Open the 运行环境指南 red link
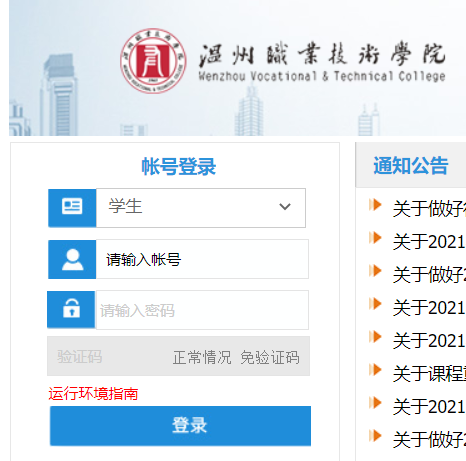The image size is (466, 461). coord(93,394)
